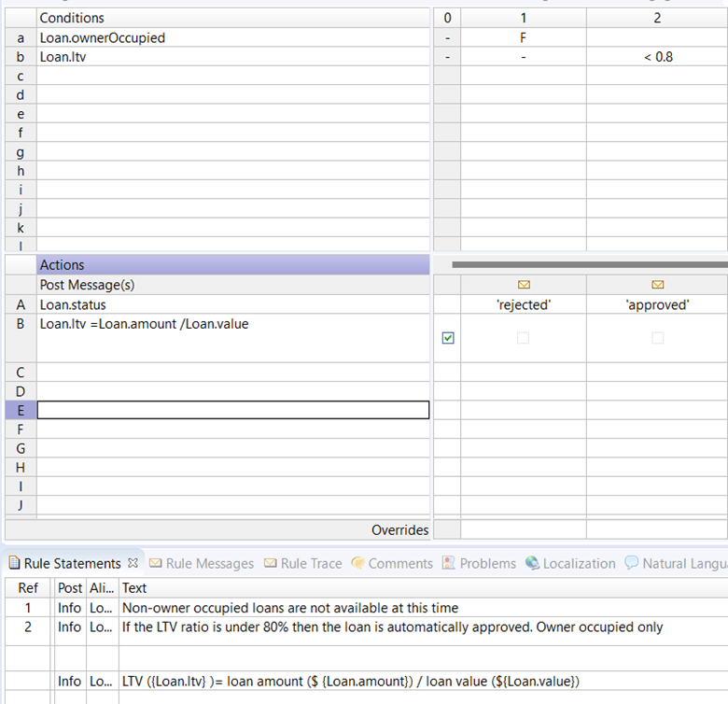
Task: Check Loan.ltv action checkbox in column 2
Action: 657,338
